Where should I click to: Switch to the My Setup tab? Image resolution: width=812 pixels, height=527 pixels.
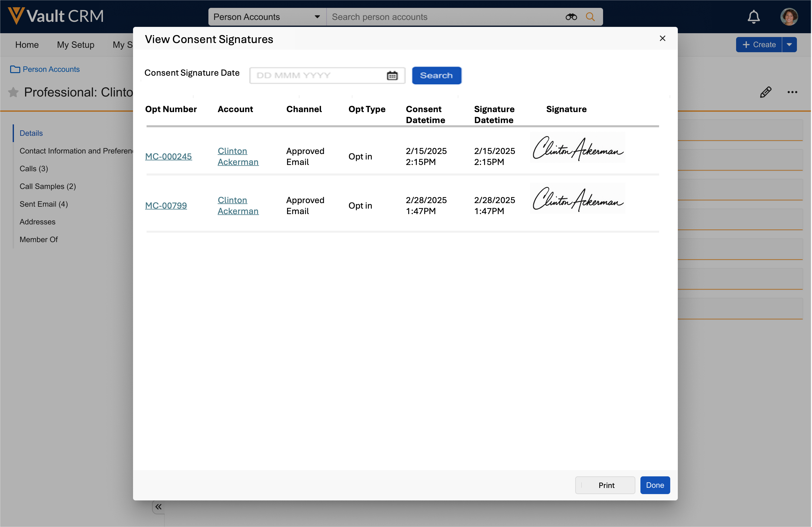(x=75, y=45)
